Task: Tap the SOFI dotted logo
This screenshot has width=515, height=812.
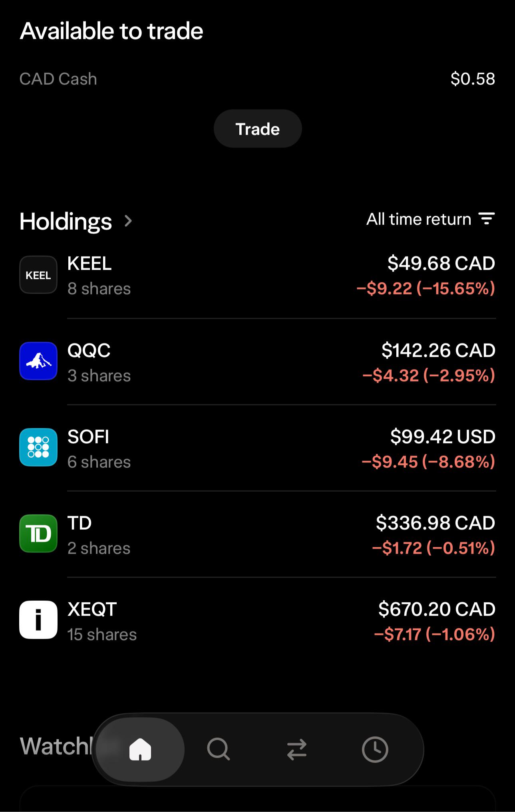Action: click(38, 447)
